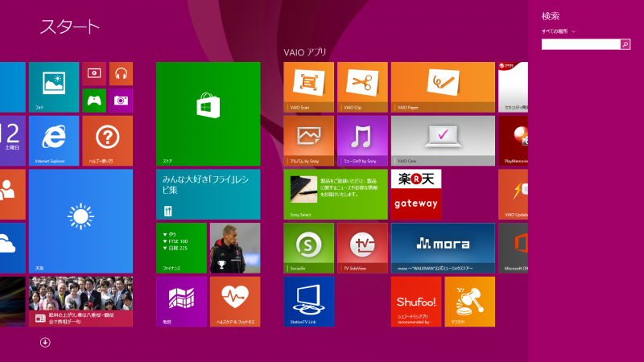This screenshot has width=644, height=362.
Task: Show all apps with down arrow
Action: (x=45, y=342)
